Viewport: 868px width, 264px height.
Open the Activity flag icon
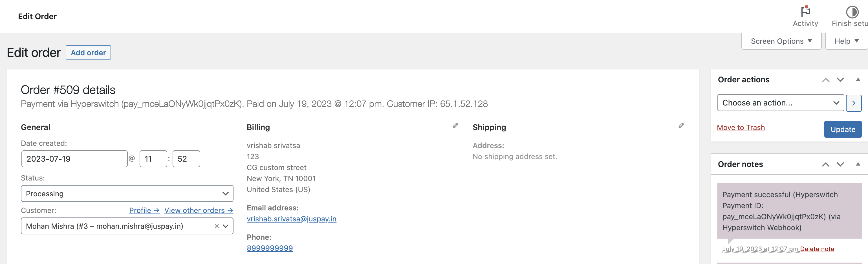pos(805,12)
